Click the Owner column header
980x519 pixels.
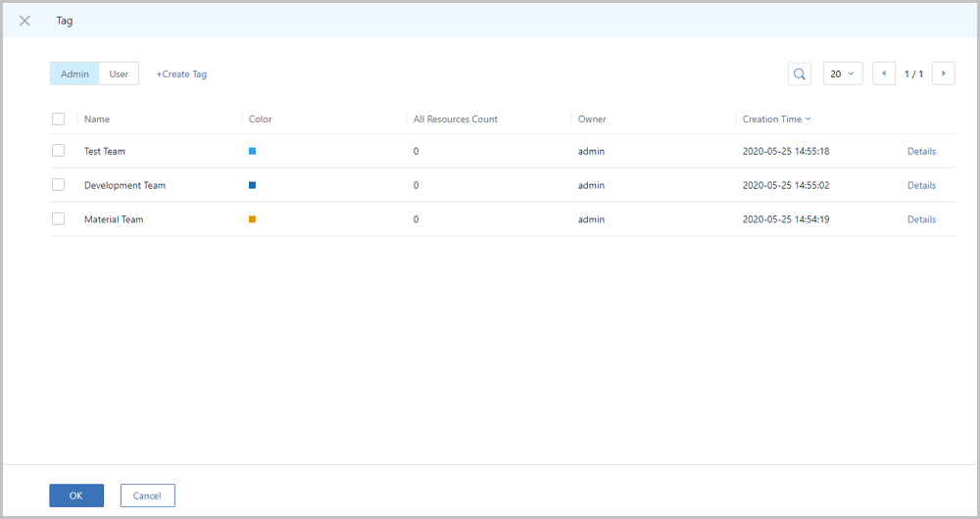click(x=592, y=118)
